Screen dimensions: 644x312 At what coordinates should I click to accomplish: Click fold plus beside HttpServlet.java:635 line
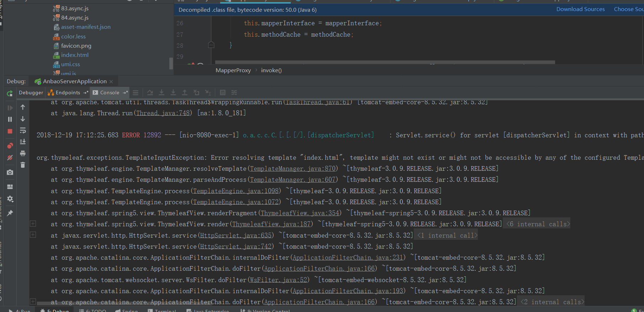click(33, 235)
